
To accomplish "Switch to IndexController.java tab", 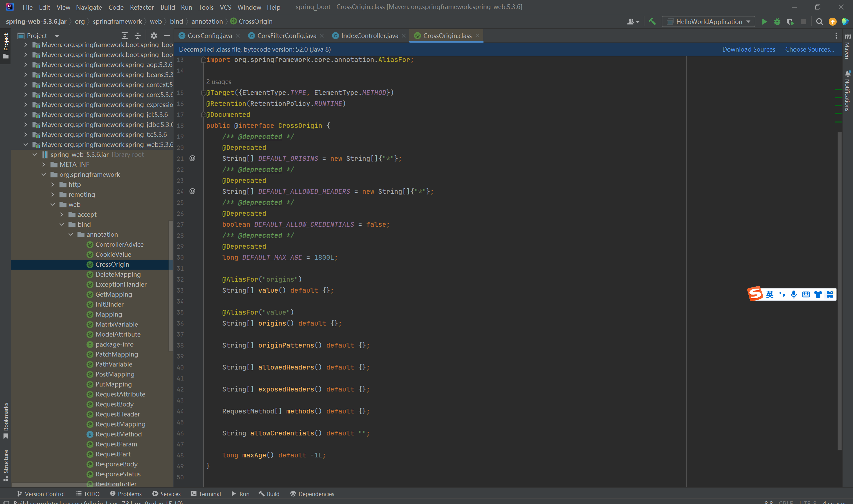I will click(369, 36).
